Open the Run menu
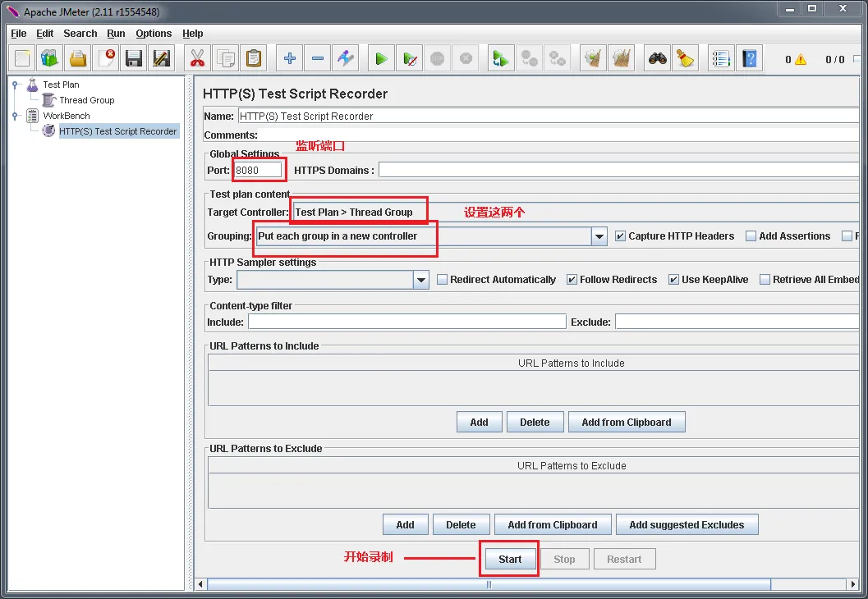This screenshot has height=599, width=868. (116, 34)
